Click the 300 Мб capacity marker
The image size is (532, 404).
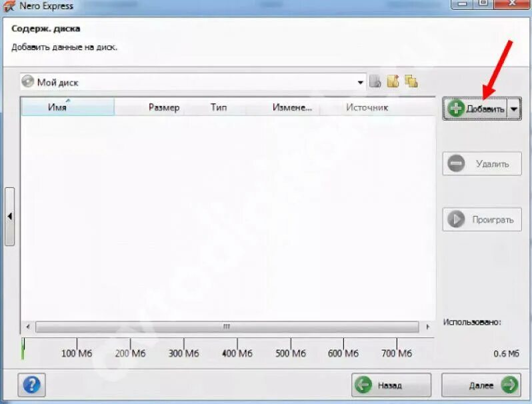(x=184, y=353)
